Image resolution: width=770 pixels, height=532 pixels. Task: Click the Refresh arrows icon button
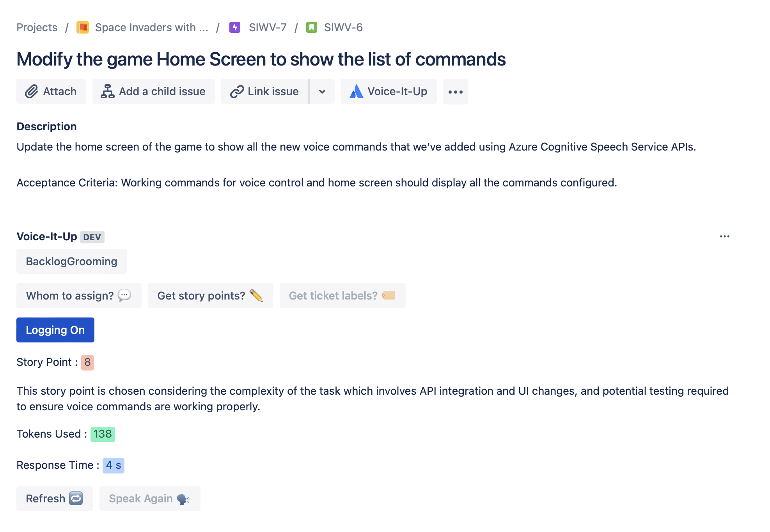click(x=55, y=498)
